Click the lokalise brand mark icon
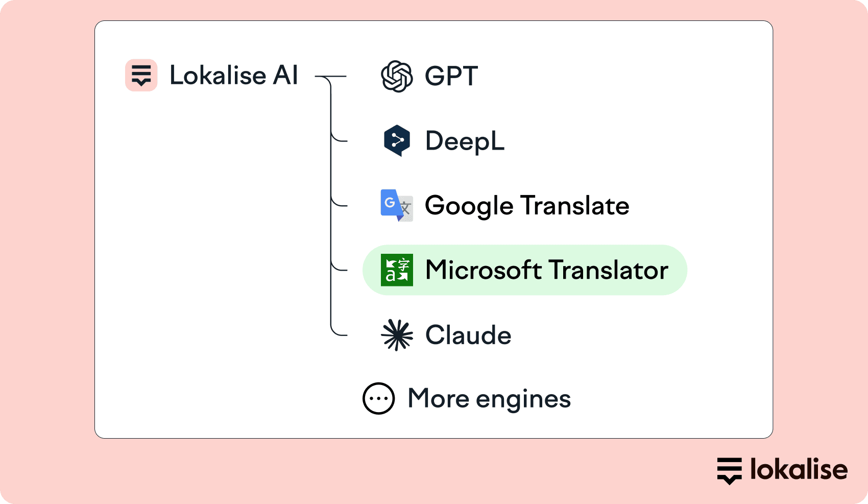The height and width of the screenshot is (504, 868). tap(730, 470)
